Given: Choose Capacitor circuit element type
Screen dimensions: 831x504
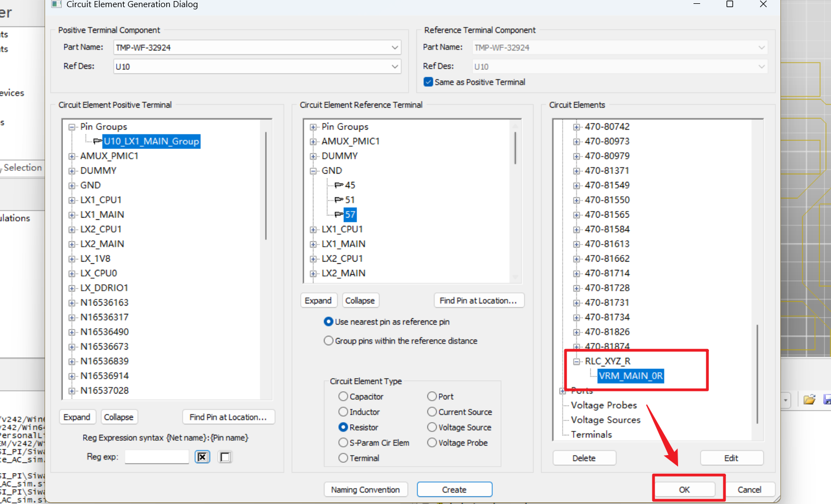Looking at the screenshot, I should 343,396.
